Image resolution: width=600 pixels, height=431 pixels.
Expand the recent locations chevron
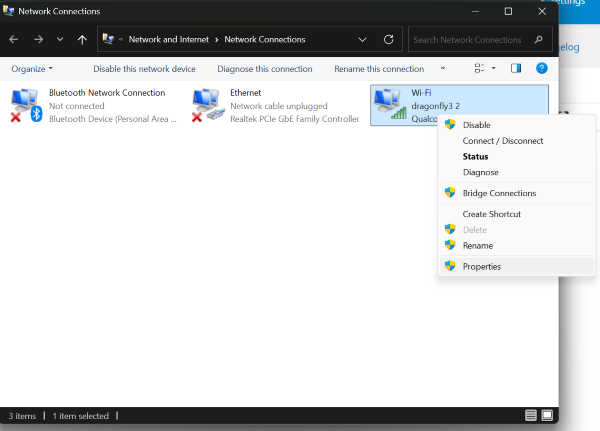[60, 40]
